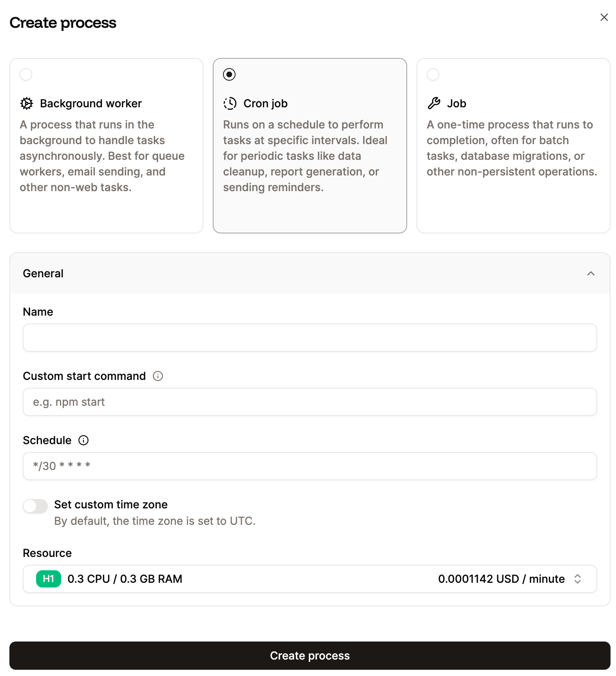Click the green H1 resource badge

click(x=48, y=579)
